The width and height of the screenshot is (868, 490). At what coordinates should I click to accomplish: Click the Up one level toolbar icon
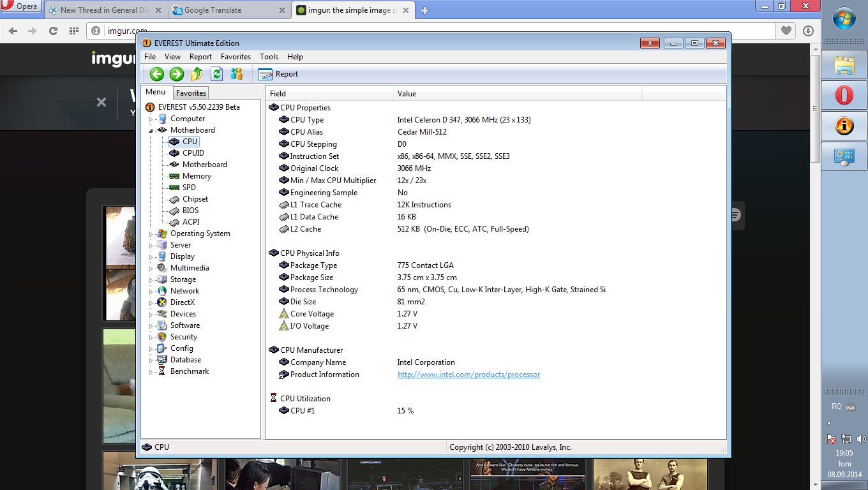(x=197, y=74)
